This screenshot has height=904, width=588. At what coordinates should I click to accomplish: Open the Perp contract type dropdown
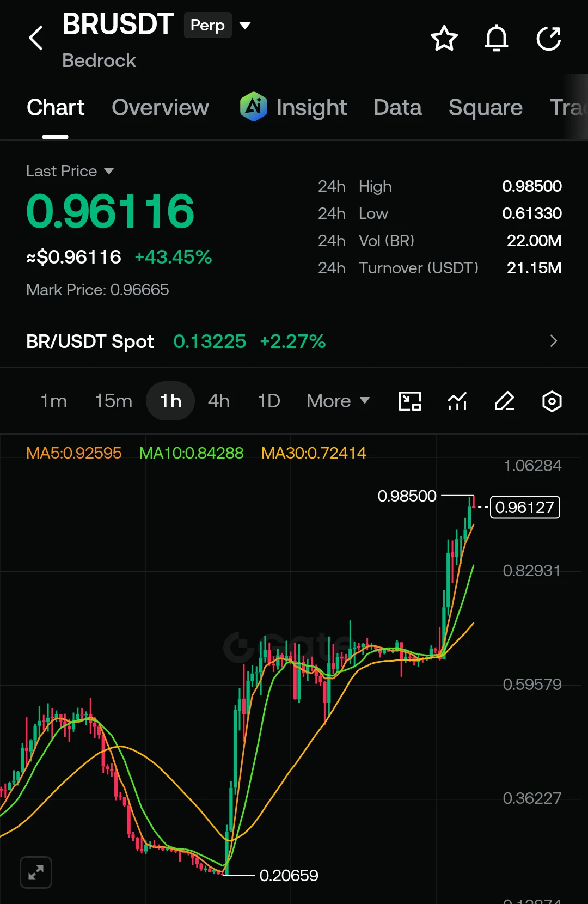[245, 25]
